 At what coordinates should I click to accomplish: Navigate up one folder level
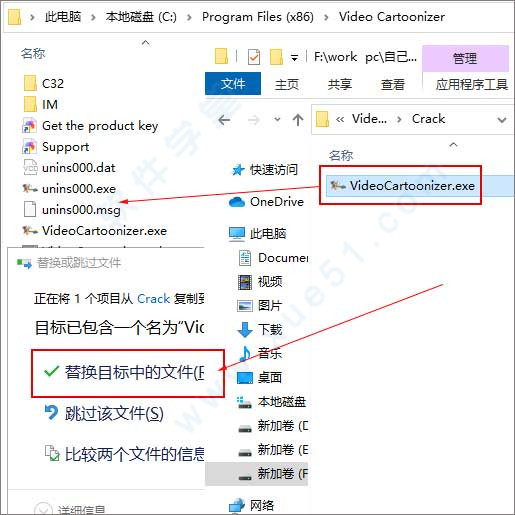coord(298,120)
